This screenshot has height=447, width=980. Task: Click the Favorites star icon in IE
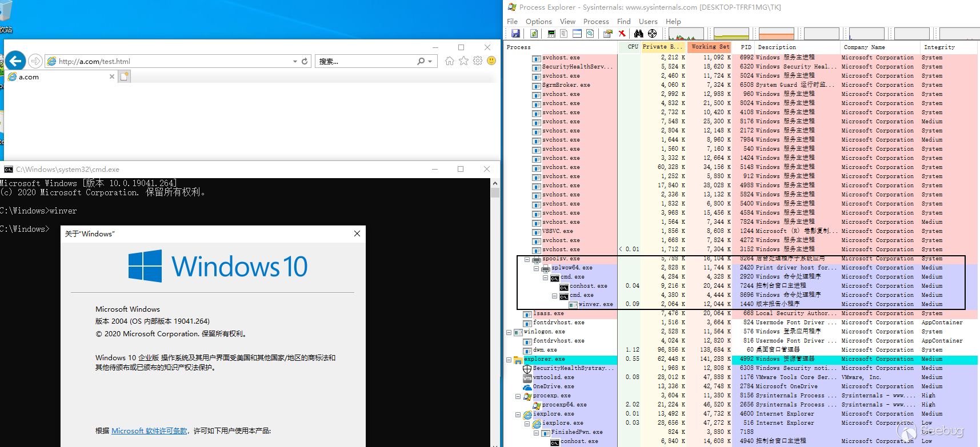[463, 61]
